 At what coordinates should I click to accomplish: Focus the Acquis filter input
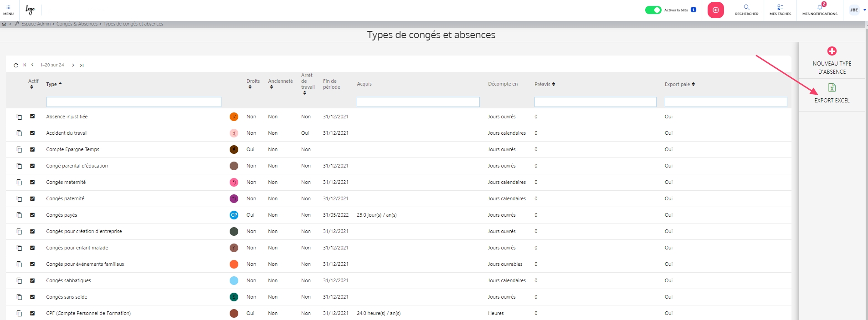coord(418,102)
